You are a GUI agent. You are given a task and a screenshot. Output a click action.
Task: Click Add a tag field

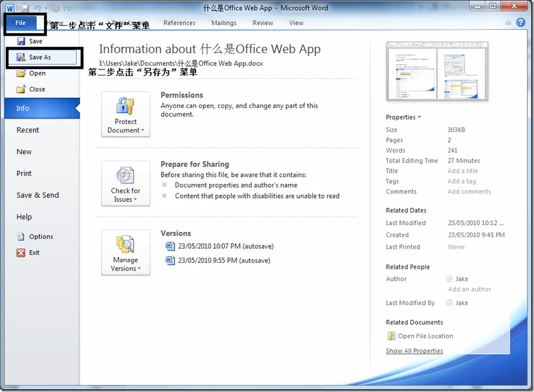pos(461,181)
